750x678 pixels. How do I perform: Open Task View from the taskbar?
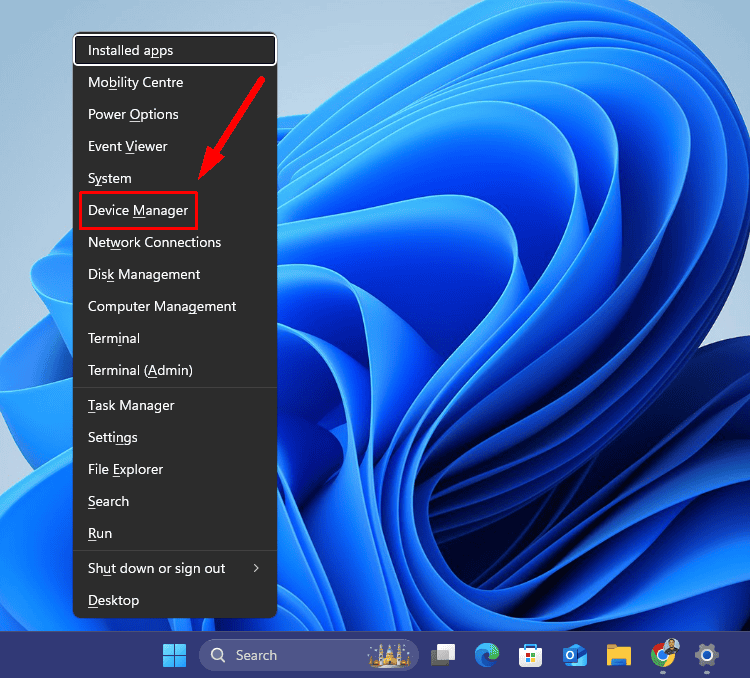(x=443, y=655)
